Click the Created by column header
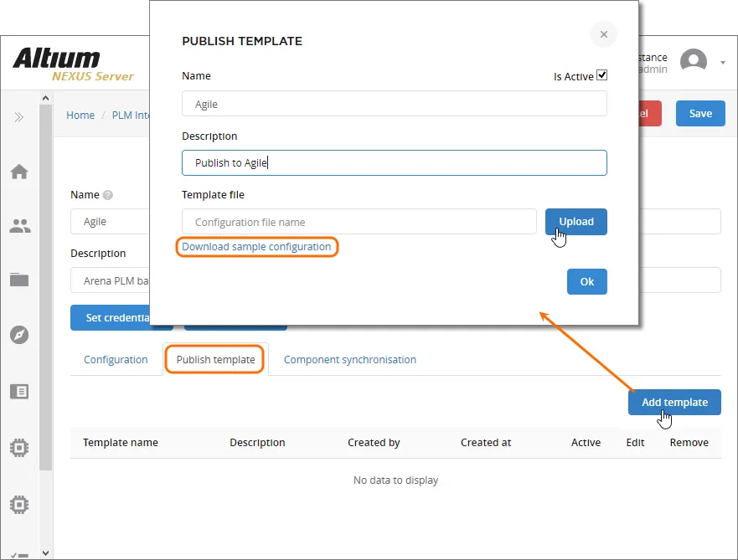Screen dimensions: 738x560 374,443
